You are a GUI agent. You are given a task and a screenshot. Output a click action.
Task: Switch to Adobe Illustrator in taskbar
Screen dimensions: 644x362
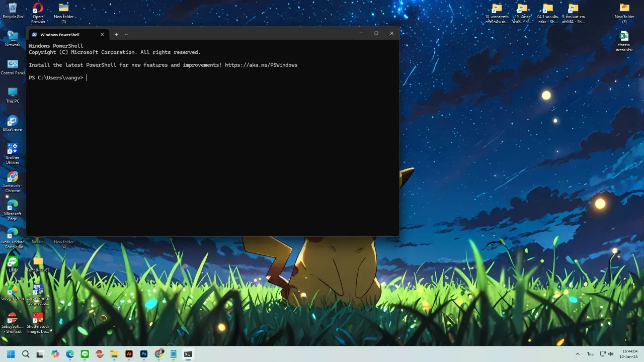coord(129,354)
